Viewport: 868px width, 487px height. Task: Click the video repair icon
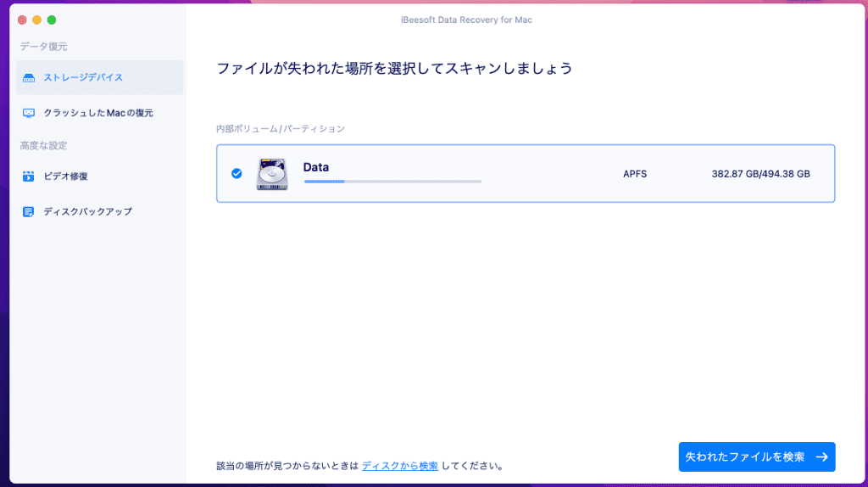[x=28, y=176]
